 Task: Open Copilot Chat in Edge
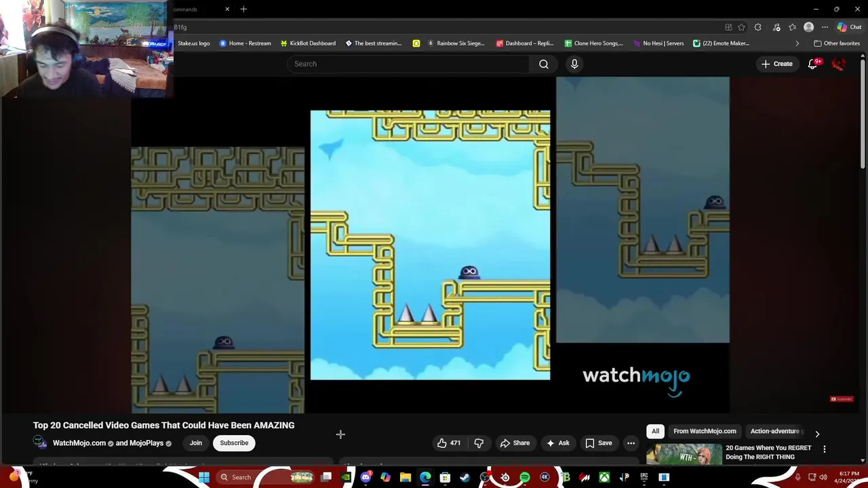(x=849, y=27)
